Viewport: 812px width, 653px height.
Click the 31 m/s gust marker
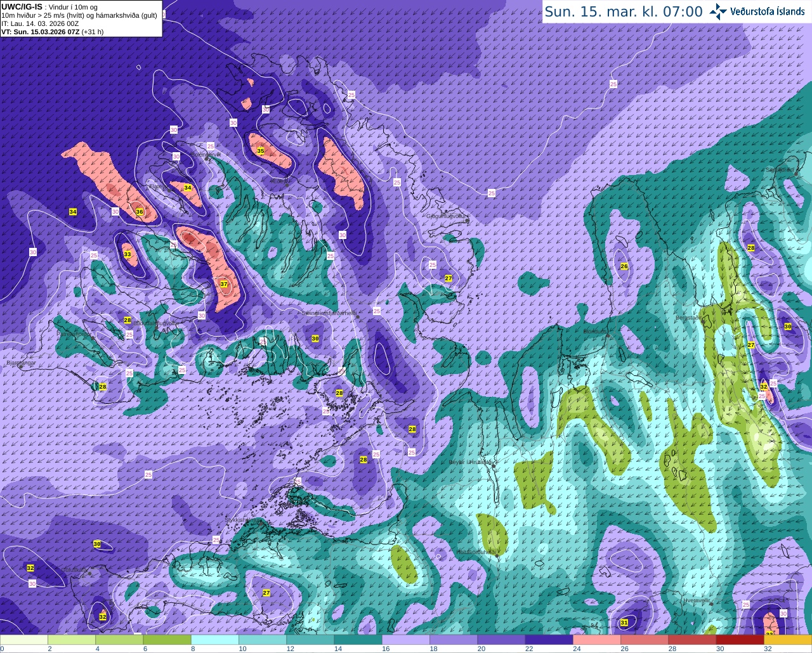pyautogui.click(x=624, y=623)
